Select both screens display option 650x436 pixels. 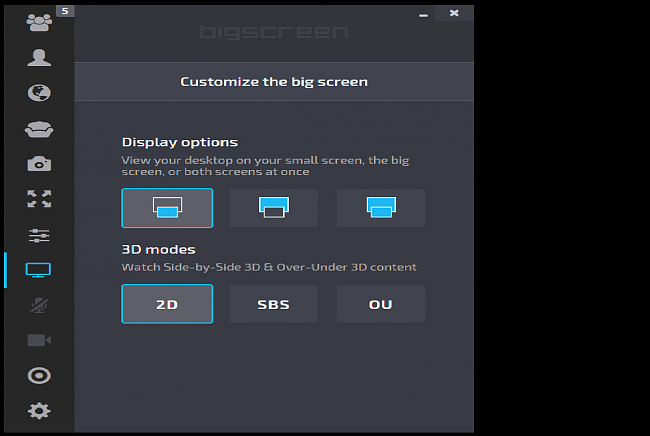380,208
